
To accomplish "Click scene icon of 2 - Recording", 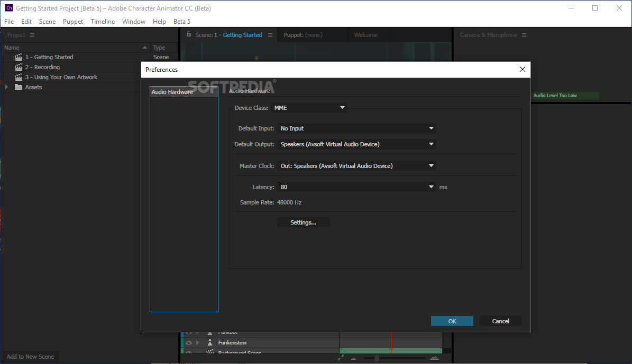I will tap(19, 67).
